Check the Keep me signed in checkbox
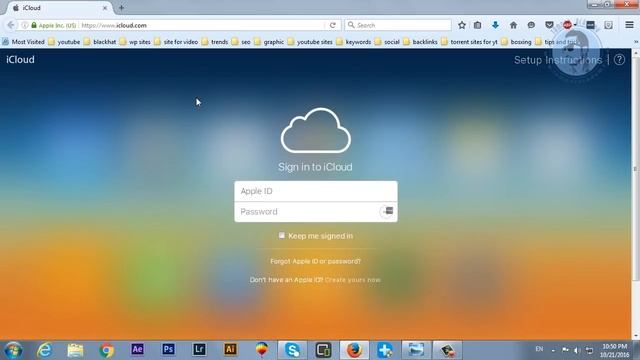 pyautogui.click(x=282, y=235)
